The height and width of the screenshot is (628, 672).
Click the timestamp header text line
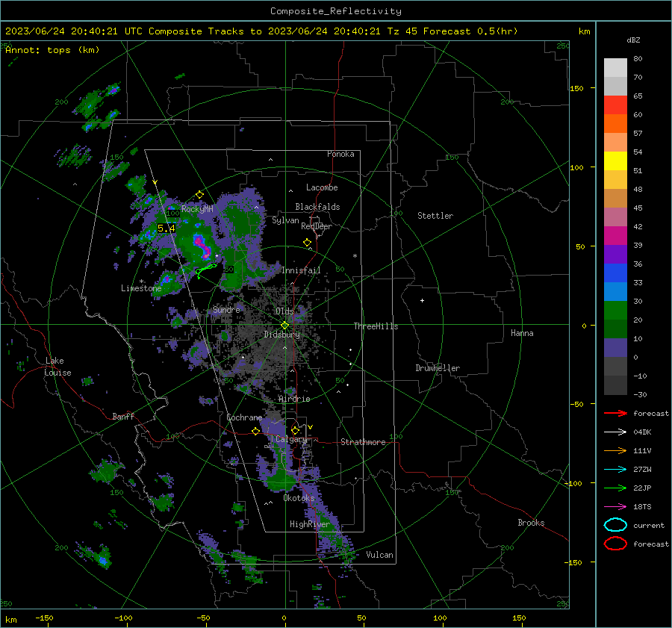click(x=261, y=31)
